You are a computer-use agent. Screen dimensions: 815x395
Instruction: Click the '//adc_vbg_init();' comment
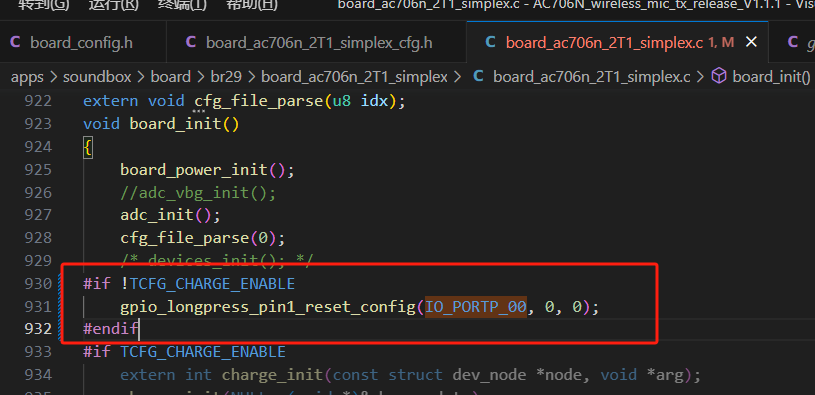(198, 193)
